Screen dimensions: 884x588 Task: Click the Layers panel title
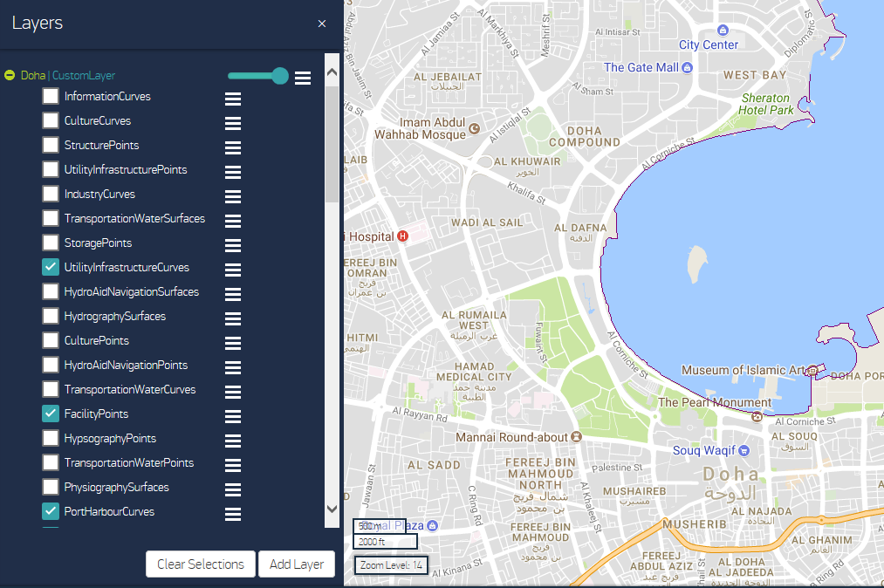coord(38,23)
